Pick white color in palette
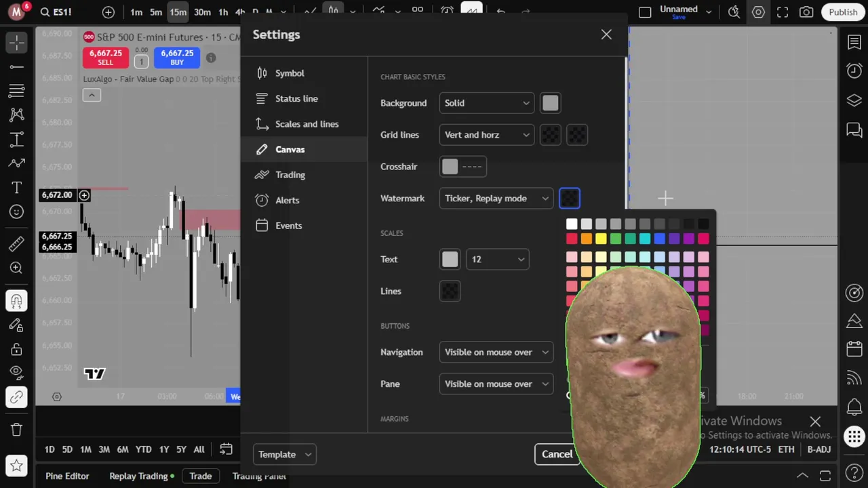This screenshot has height=488, width=868. pyautogui.click(x=572, y=224)
